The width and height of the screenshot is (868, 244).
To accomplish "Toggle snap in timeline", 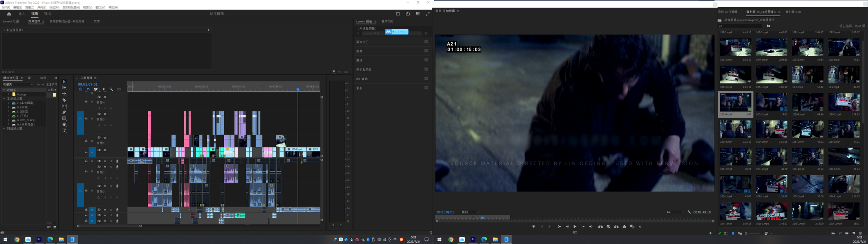I will (88, 89).
